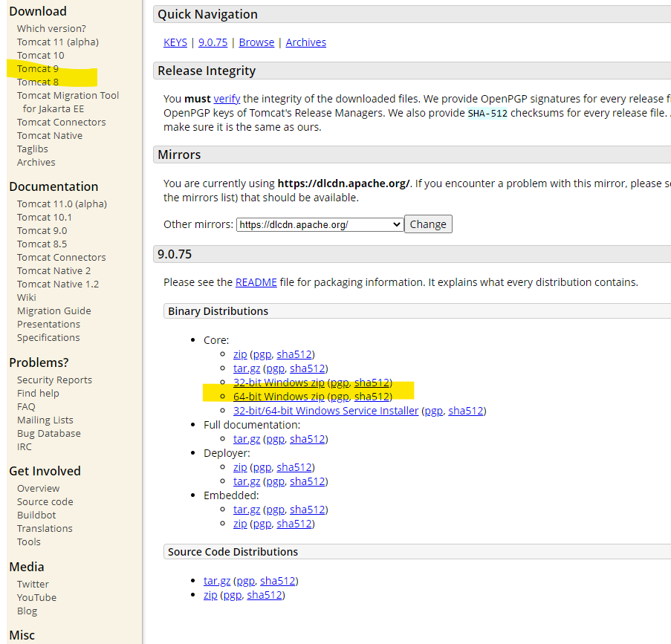Open Tomcat 8 download page

click(x=38, y=82)
